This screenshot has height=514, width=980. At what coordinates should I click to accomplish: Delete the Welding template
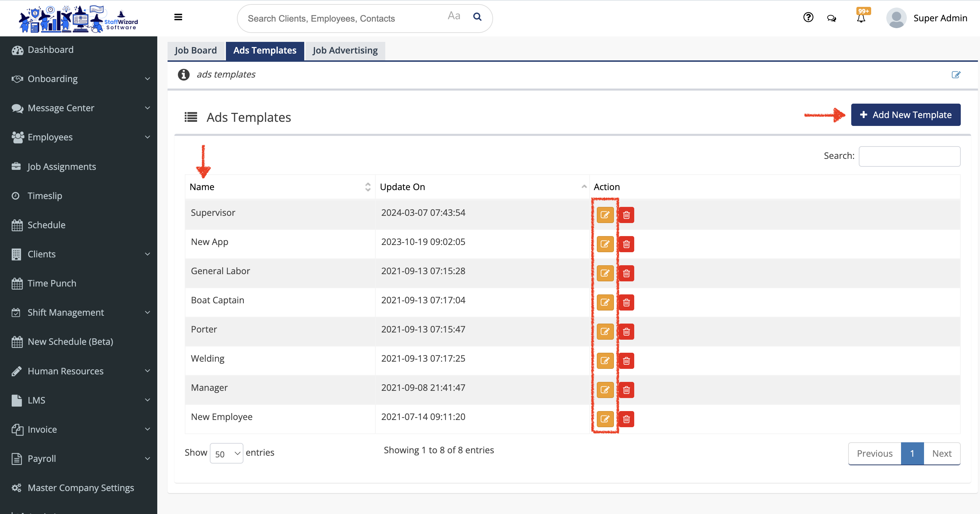[x=626, y=361]
